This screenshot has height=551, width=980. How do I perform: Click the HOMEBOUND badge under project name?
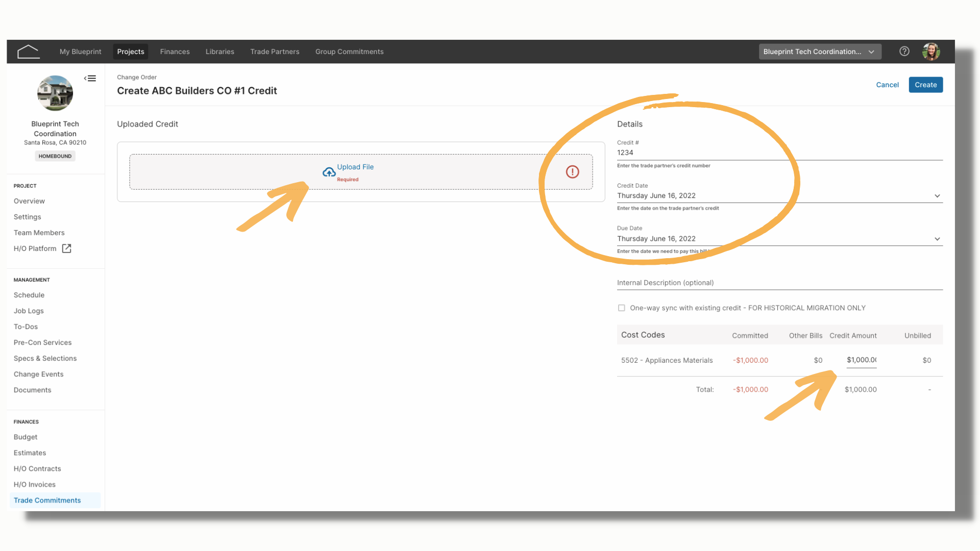click(55, 156)
